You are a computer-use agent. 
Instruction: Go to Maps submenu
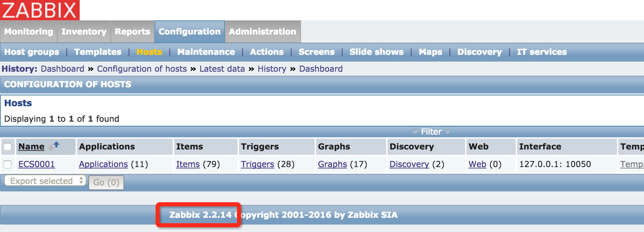tap(430, 52)
